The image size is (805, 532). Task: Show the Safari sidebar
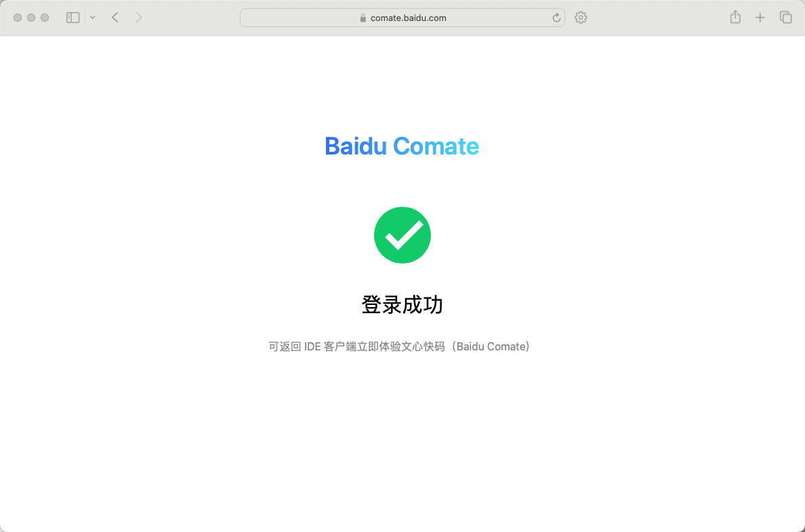click(73, 18)
